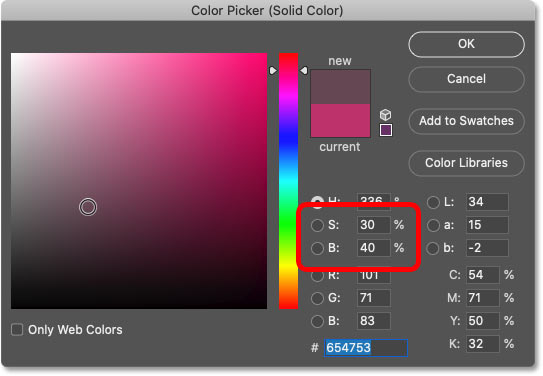
Task: Open Color Libraries
Action: coord(466,163)
